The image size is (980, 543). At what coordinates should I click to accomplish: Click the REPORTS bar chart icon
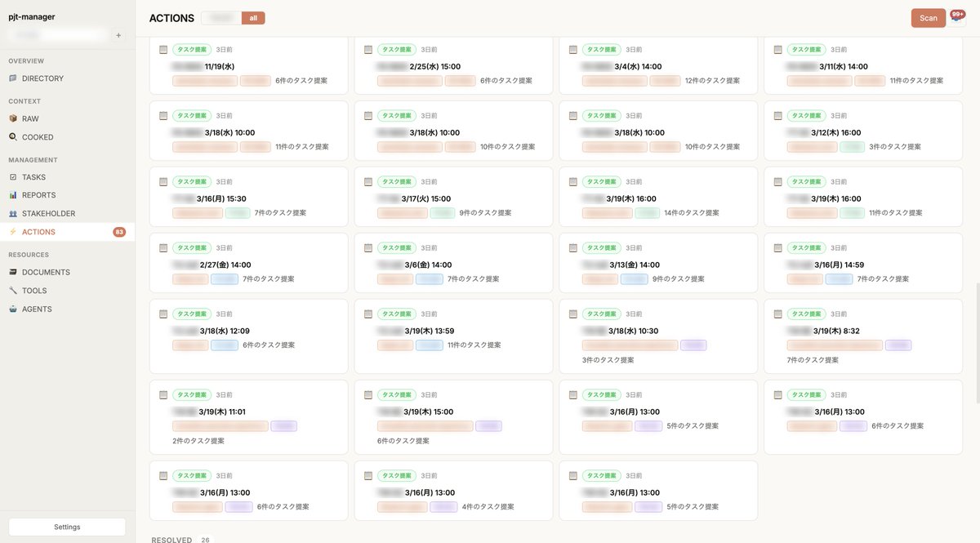(x=13, y=195)
